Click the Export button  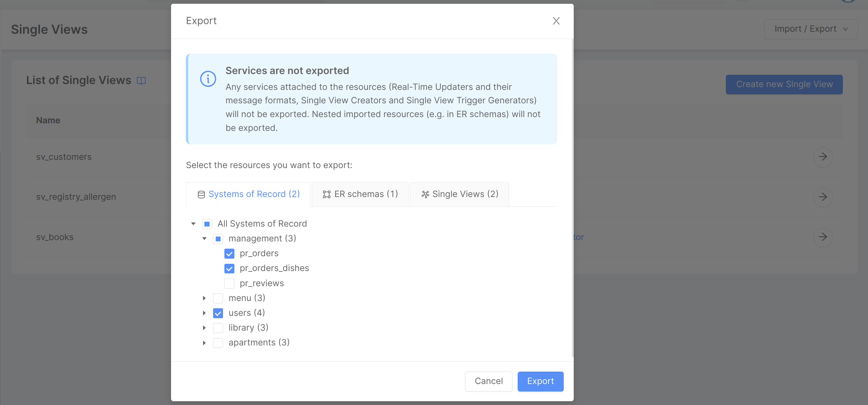(x=540, y=381)
